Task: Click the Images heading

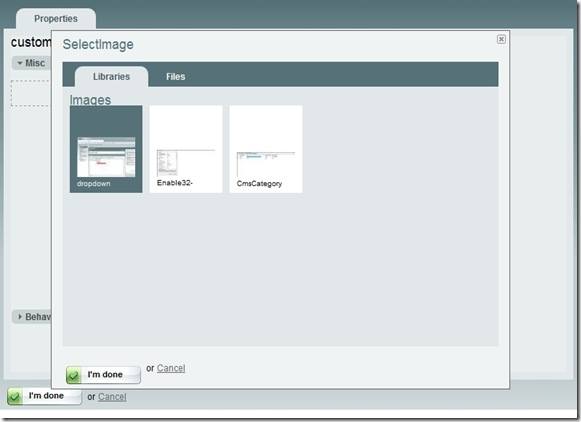Action: (90, 100)
